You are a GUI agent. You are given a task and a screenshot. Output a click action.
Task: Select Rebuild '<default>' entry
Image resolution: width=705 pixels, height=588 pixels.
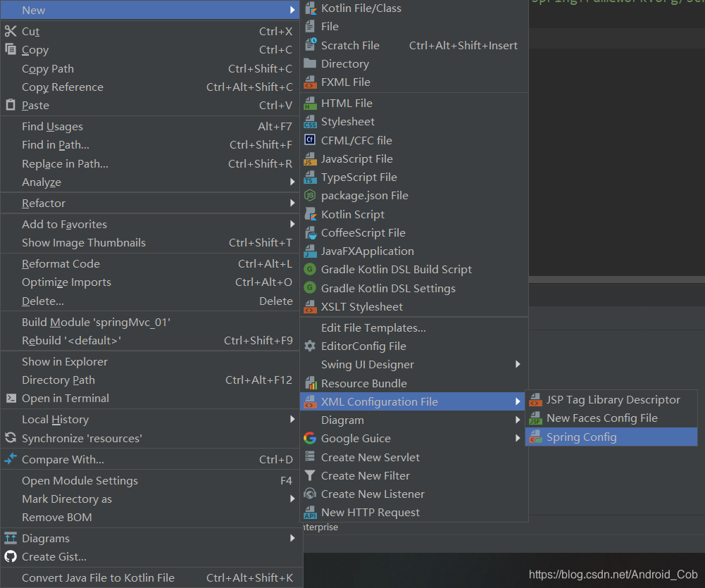pos(150,340)
